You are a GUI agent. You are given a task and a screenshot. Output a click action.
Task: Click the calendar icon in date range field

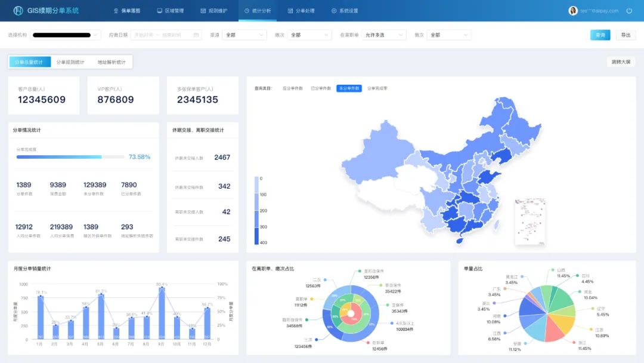[x=196, y=35]
